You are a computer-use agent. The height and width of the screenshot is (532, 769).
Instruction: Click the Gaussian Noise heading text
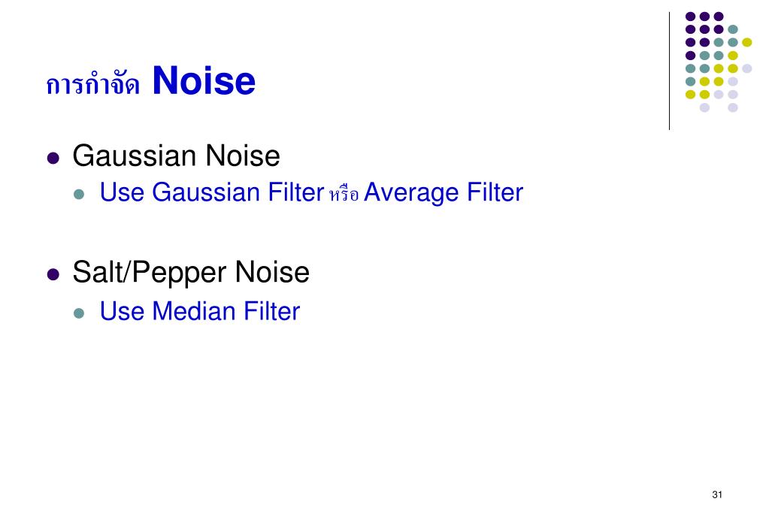click(x=176, y=156)
